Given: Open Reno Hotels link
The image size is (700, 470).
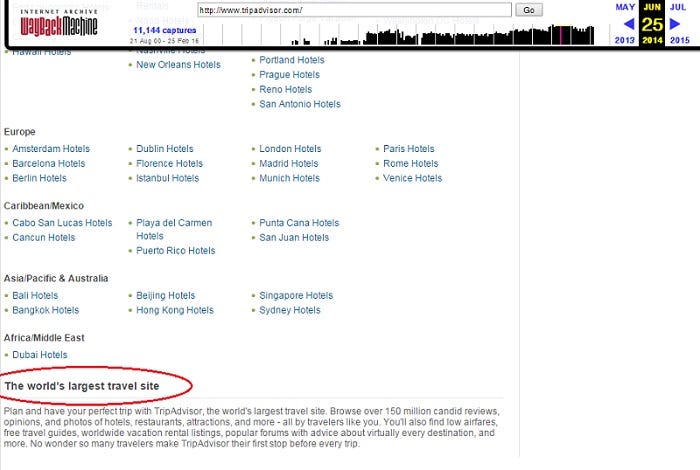Looking at the screenshot, I should (285, 89).
